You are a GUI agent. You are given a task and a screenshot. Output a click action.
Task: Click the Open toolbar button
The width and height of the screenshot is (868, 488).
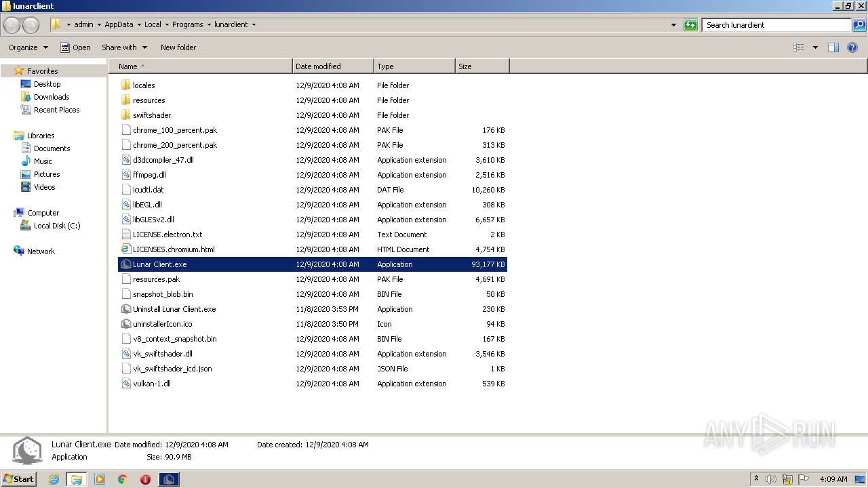point(75,47)
